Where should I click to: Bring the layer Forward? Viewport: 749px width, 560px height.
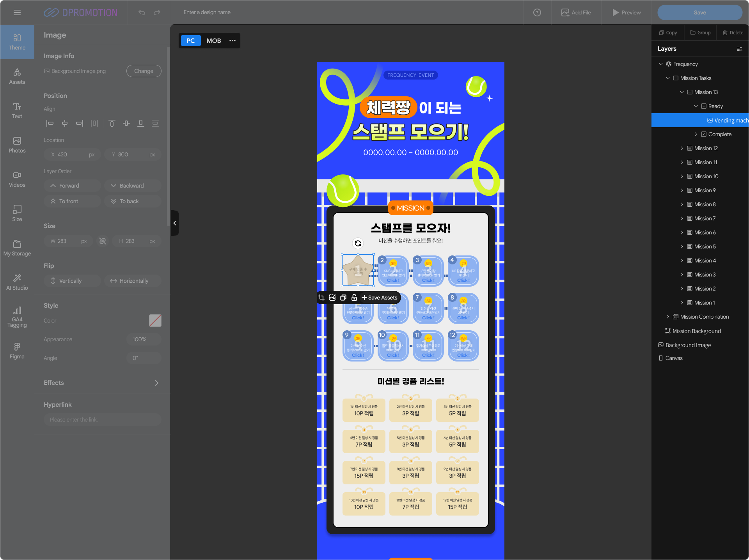pos(72,186)
